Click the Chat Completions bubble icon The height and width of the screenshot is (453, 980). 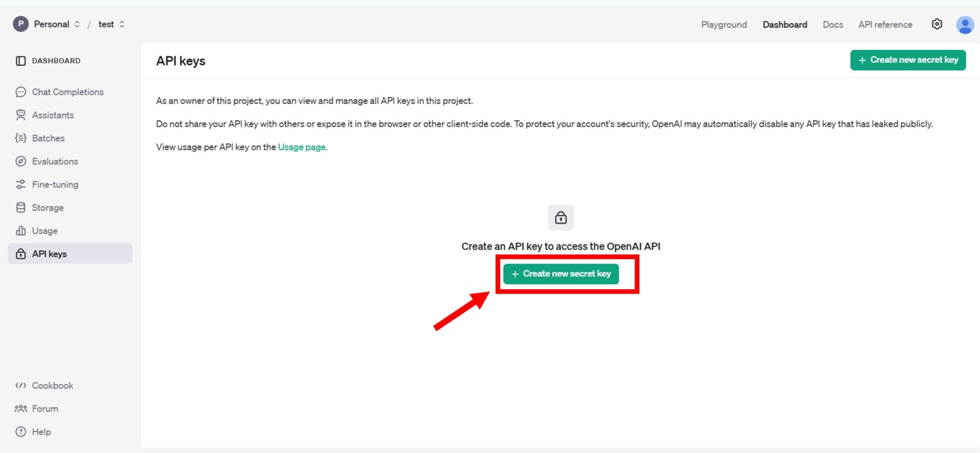[x=20, y=92]
